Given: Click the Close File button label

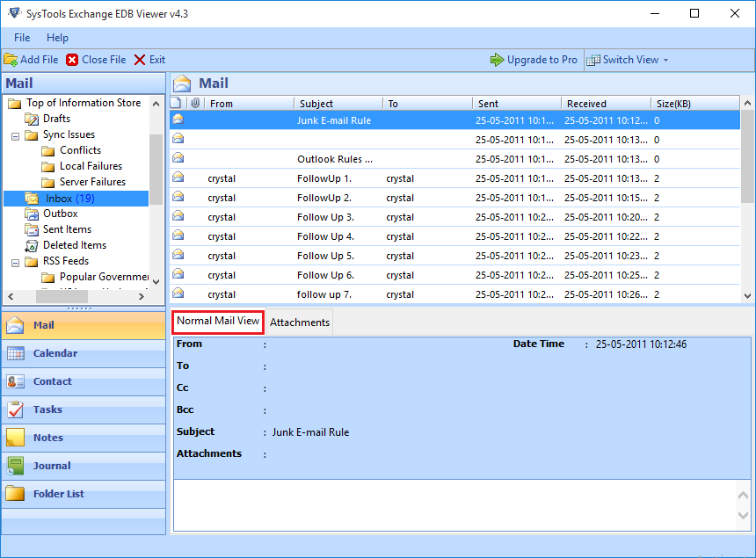Looking at the screenshot, I should pos(104,60).
